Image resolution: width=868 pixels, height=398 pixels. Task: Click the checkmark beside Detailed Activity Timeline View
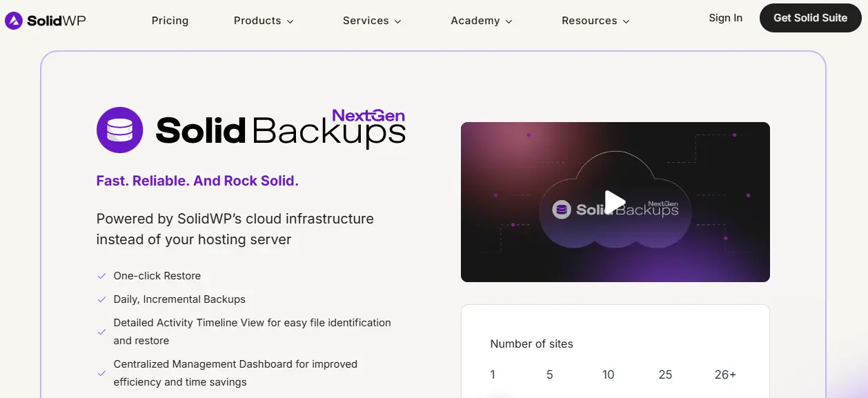(x=101, y=331)
